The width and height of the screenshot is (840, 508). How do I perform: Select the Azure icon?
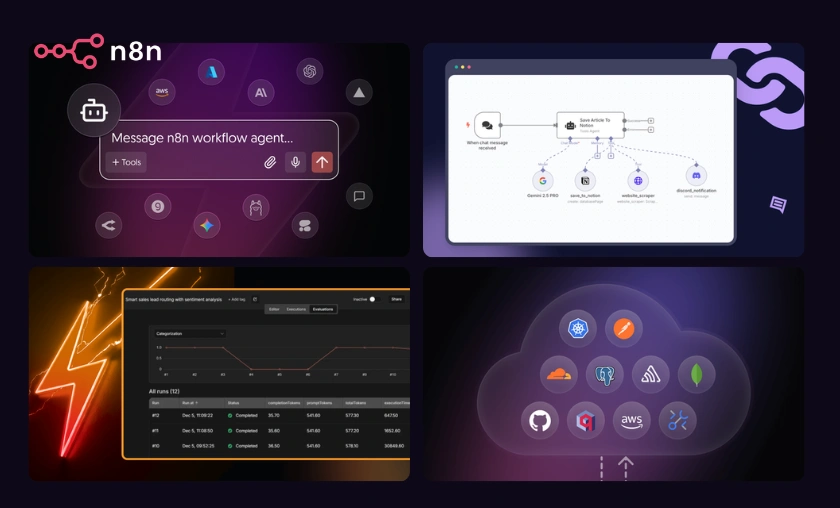coord(212,72)
